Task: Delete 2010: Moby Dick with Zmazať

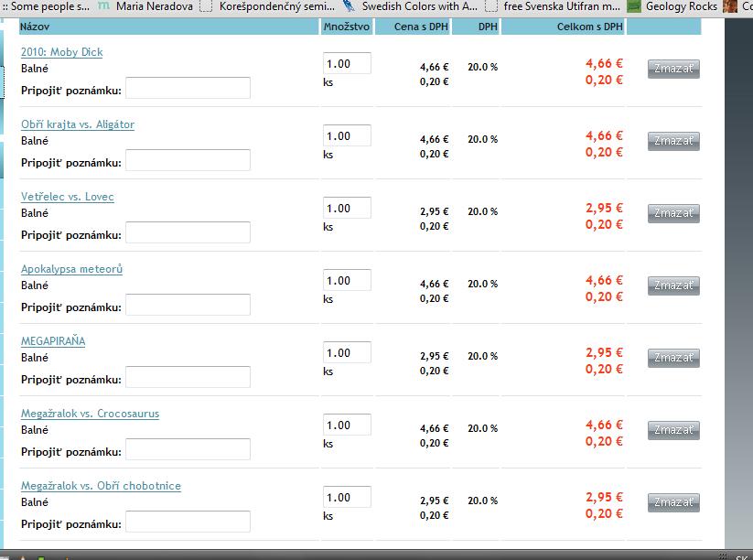Action: (x=673, y=69)
